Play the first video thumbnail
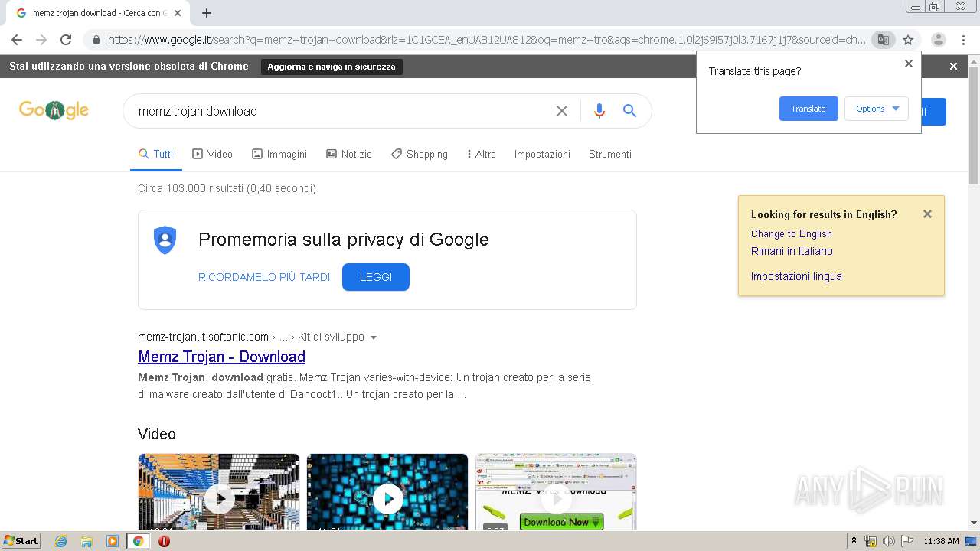980x551 pixels. (219, 491)
